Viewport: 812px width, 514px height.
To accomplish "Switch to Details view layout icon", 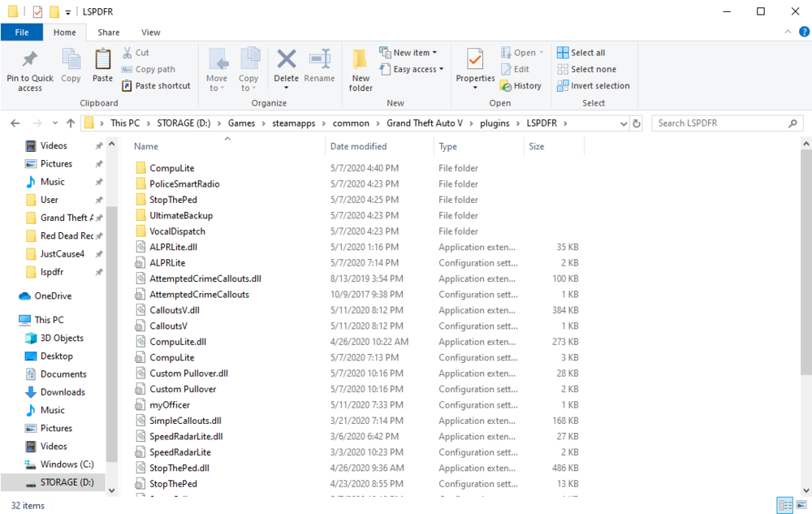I will point(785,505).
